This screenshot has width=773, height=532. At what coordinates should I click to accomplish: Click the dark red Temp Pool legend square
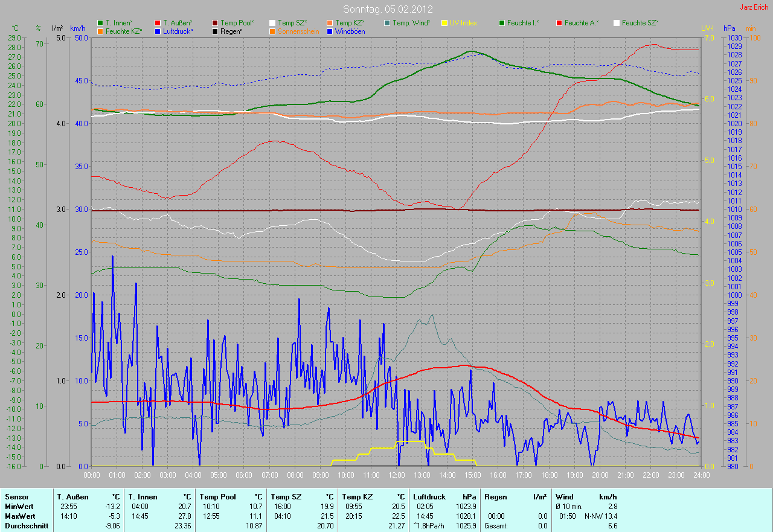(216, 23)
